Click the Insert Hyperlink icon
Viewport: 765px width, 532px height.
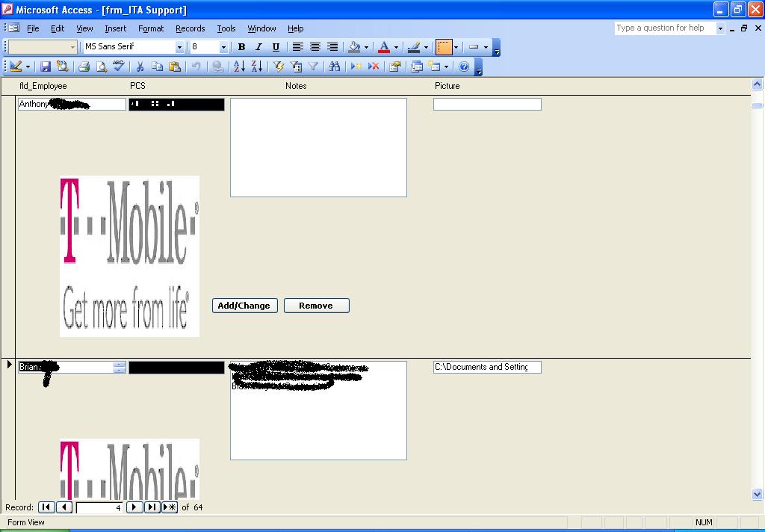point(217,66)
